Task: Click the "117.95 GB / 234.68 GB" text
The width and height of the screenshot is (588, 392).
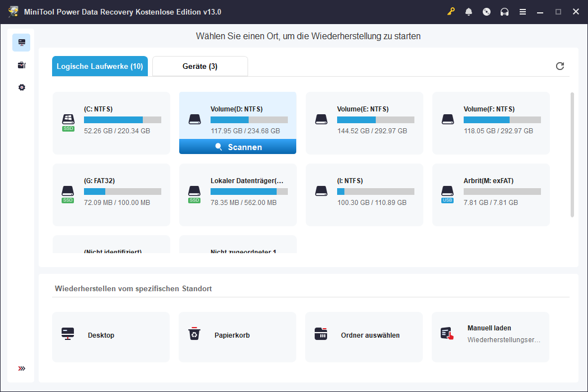Action: 245,131
